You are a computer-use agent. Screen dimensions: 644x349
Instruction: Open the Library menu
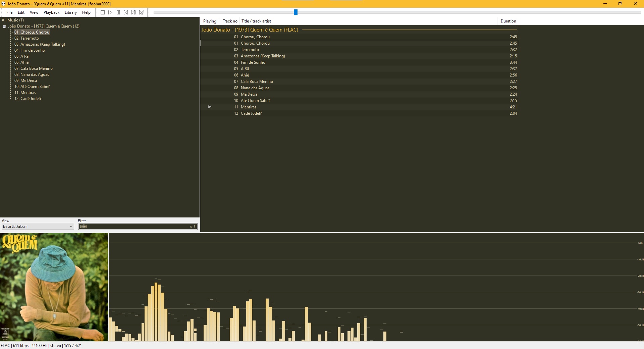(x=71, y=12)
